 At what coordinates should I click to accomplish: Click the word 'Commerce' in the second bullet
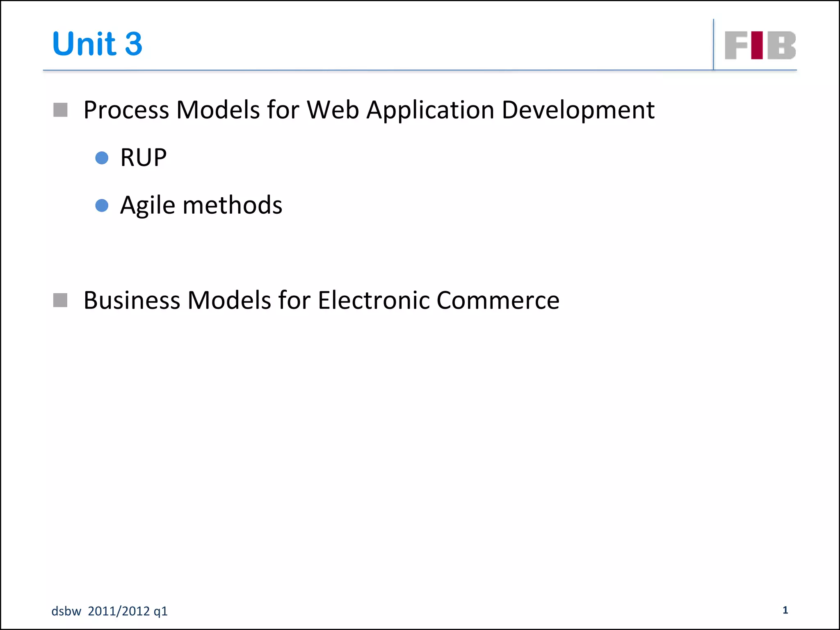[498, 300]
